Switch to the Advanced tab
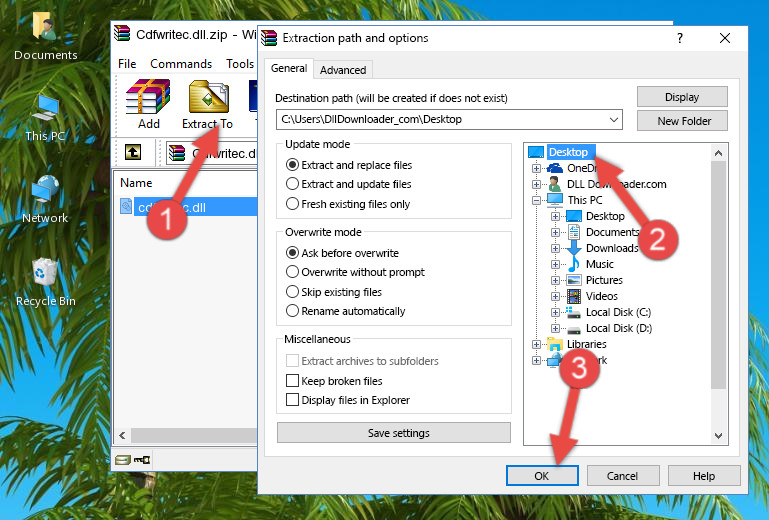 coord(343,70)
